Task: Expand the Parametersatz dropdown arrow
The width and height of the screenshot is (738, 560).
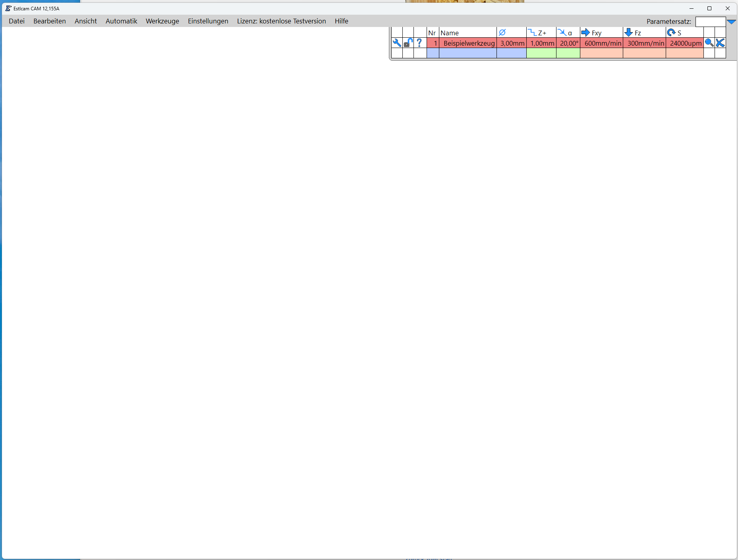Action: point(731,22)
